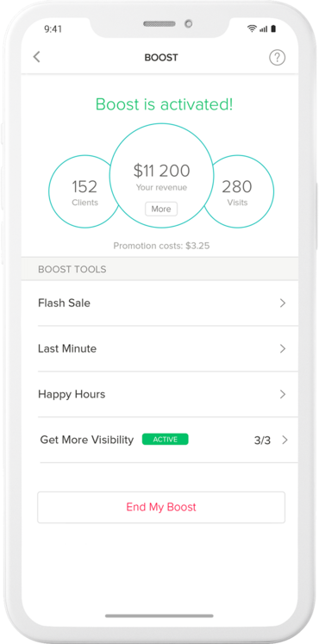Image resolution: width=319 pixels, height=644 pixels.
Task: Tap the green ACTIVE badge
Action: pos(165,440)
